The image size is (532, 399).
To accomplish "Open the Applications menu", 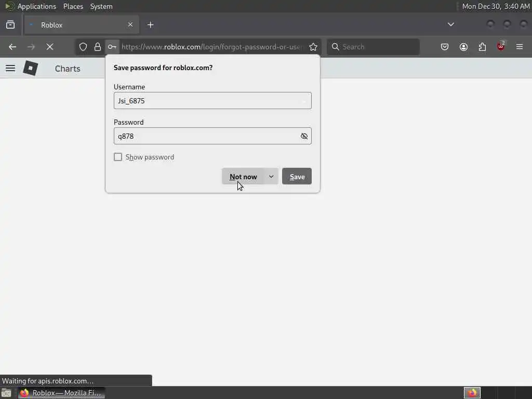I will point(37,6).
